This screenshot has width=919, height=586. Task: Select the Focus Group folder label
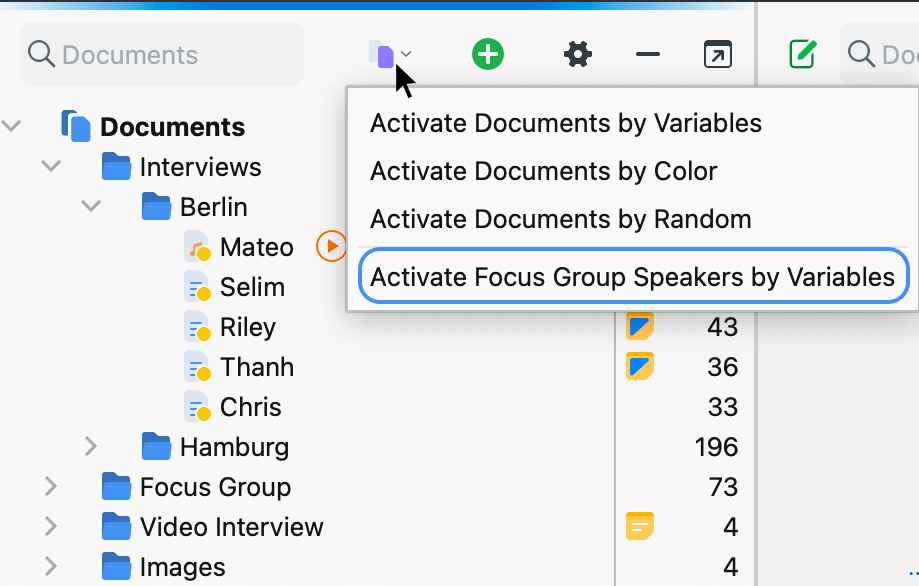[215, 487]
